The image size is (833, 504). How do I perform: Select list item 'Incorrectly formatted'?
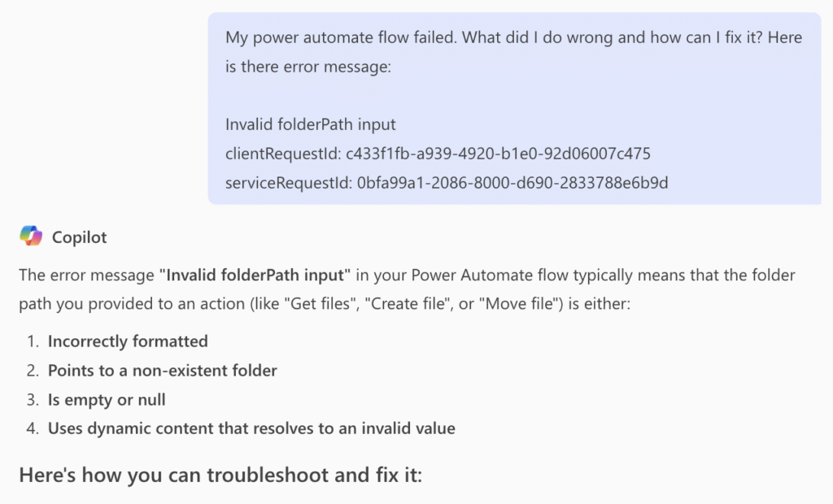(128, 341)
